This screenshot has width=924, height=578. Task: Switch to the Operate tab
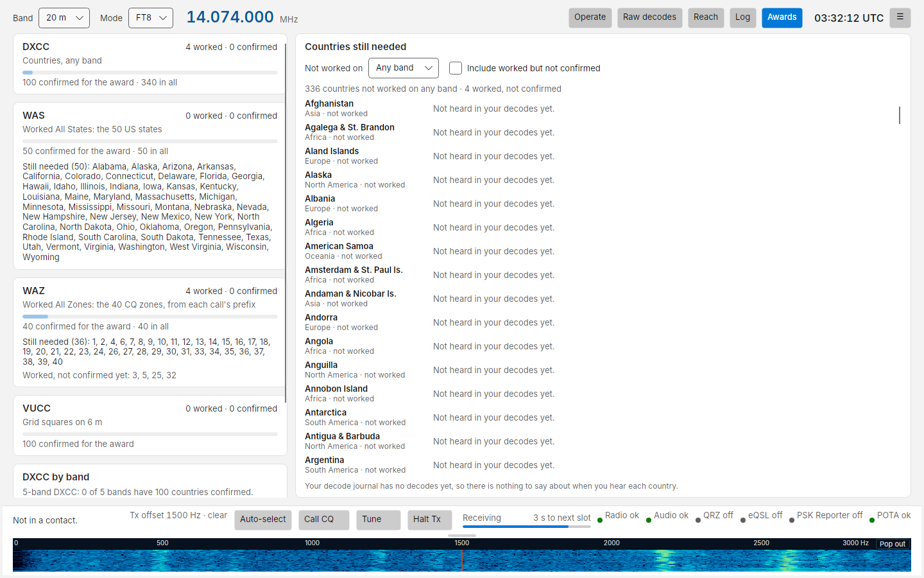[590, 17]
